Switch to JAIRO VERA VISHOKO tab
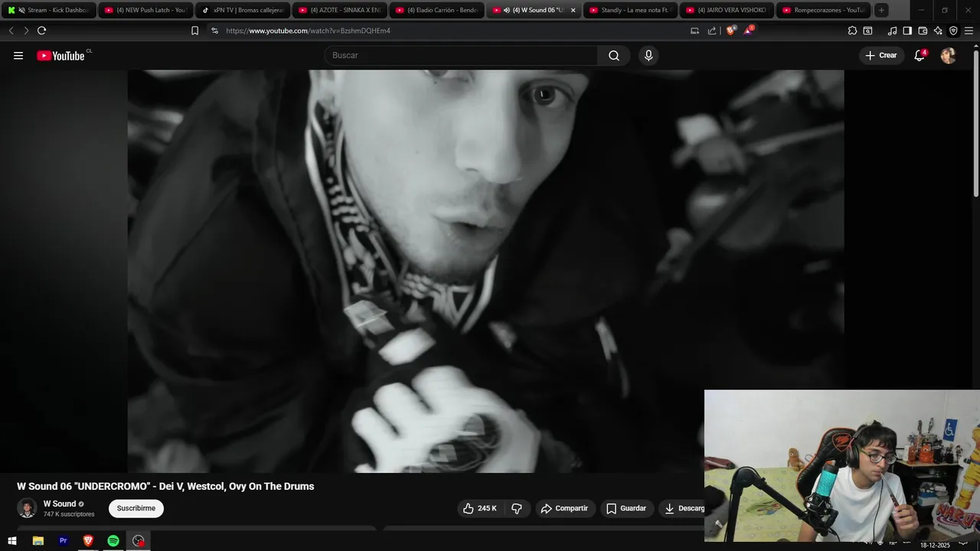This screenshot has height=551, width=980. [x=728, y=10]
